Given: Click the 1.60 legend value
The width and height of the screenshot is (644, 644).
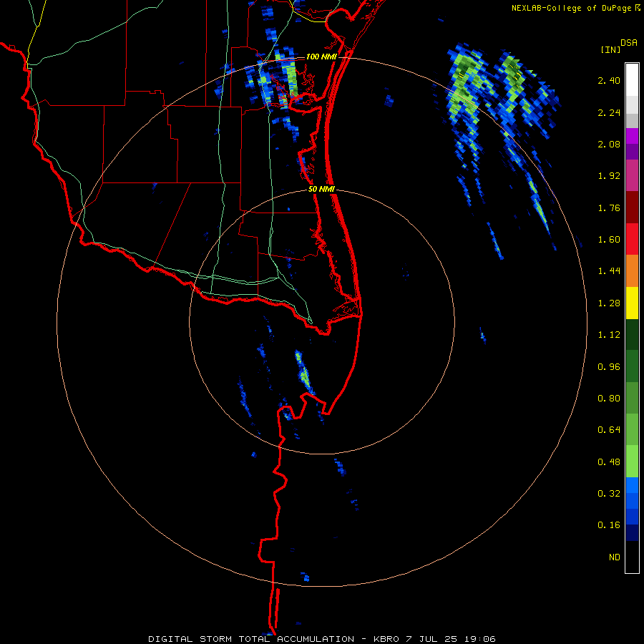Looking at the screenshot, I should tap(609, 240).
